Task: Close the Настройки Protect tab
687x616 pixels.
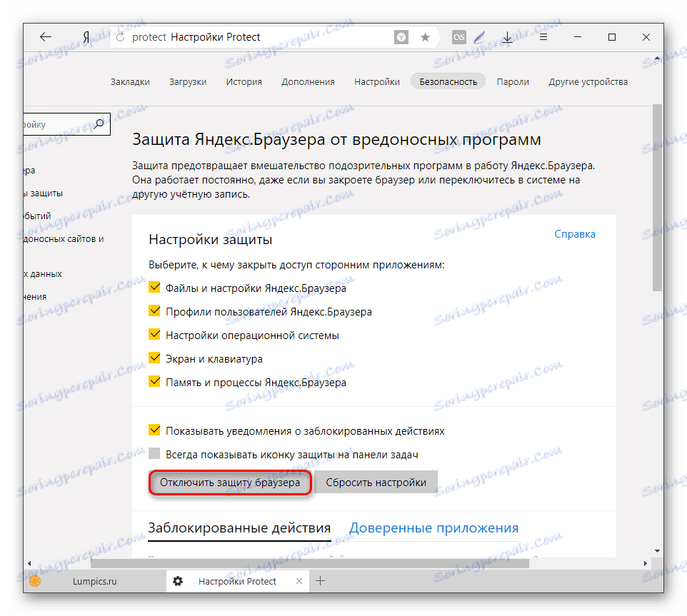Action: click(x=299, y=581)
